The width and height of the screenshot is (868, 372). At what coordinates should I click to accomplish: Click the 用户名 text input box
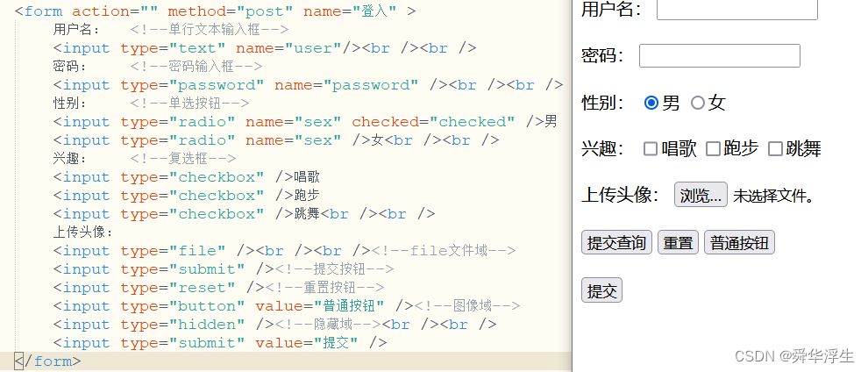(x=736, y=10)
